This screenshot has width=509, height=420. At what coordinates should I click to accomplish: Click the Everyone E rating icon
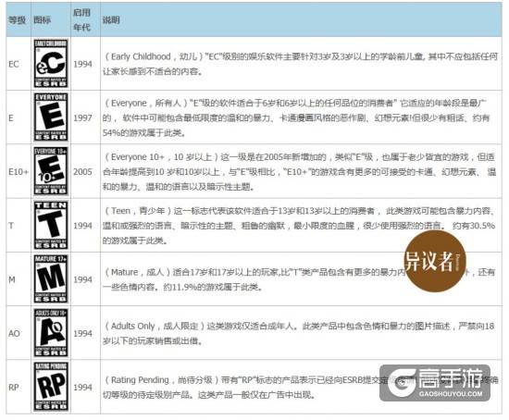[51, 117]
